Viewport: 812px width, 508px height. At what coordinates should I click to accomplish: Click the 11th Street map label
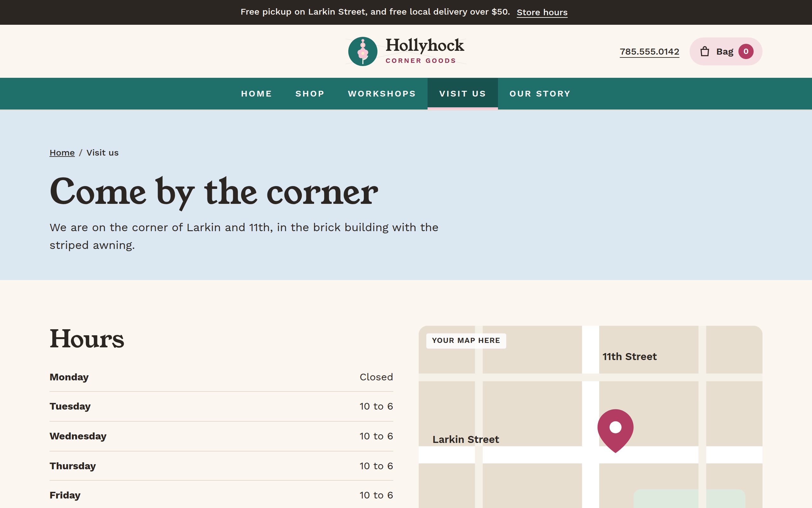pos(630,357)
